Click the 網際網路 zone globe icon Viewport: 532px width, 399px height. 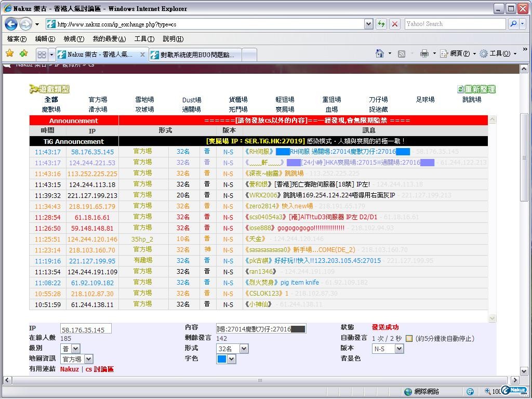point(408,392)
